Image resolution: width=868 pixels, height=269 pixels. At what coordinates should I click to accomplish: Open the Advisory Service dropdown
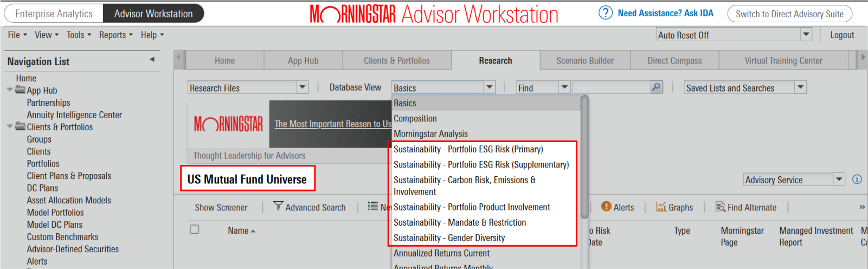pyautogui.click(x=839, y=179)
